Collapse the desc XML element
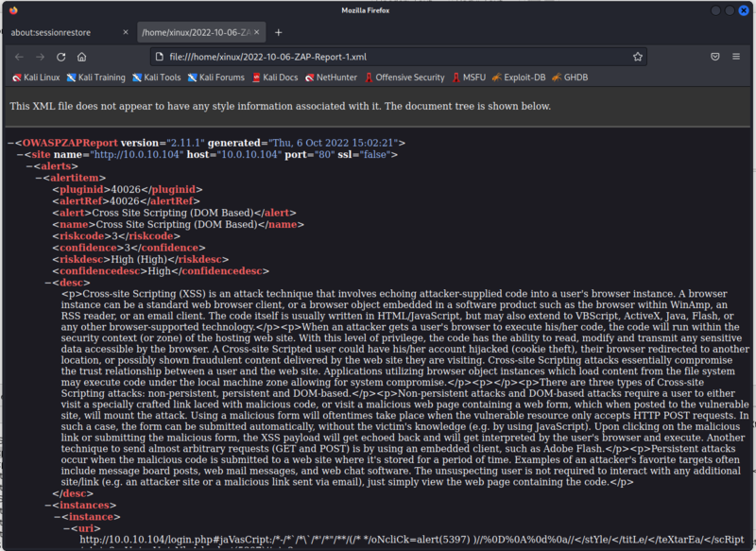 click(49, 282)
